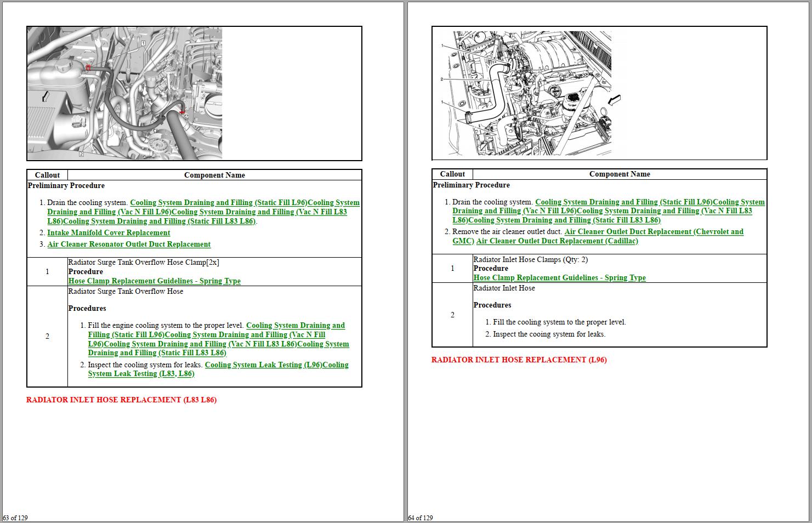Image resolution: width=812 pixels, height=523 pixels.
Task: Click the Radiator Inlet Hose Replacement (L83 L86) heading
Action: pyautogui.click(x=121, y=400)
